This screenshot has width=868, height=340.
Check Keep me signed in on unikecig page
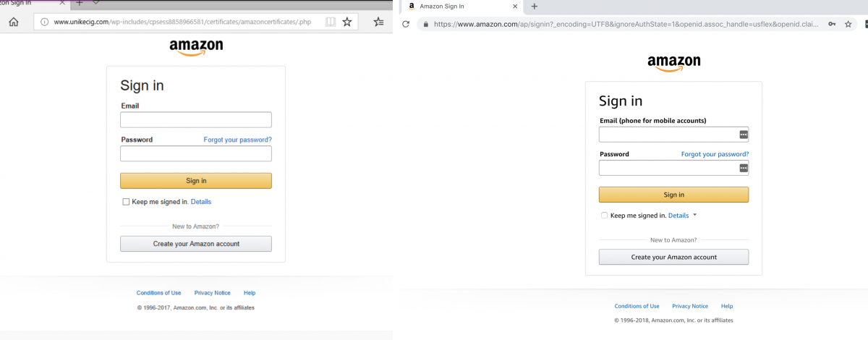click(126, 202)
